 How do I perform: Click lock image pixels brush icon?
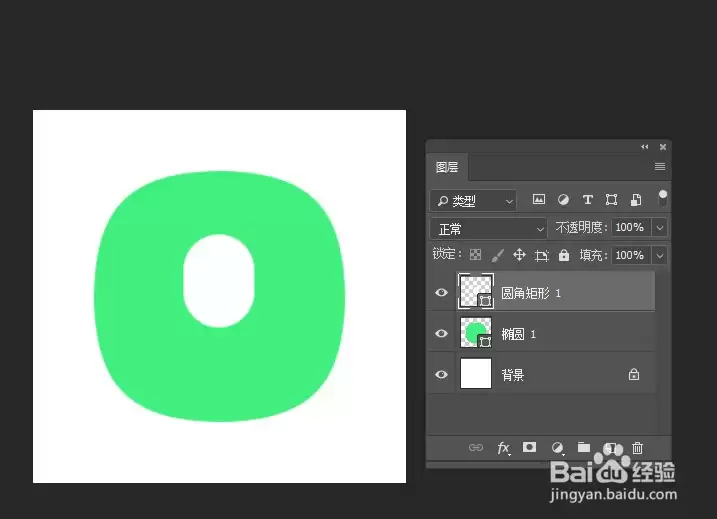(498, 255)
